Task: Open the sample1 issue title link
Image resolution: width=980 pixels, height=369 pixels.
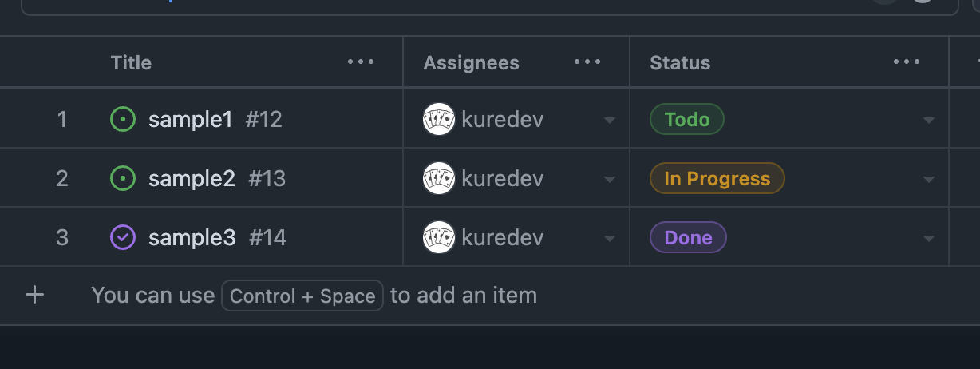Action: pyautogui.click(x=191, y=120)
